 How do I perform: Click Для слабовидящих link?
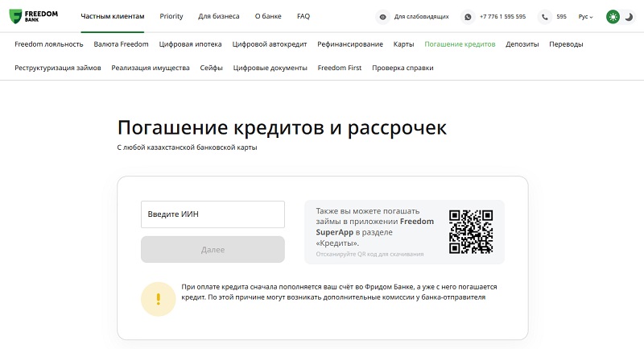click(x=421, y=17)
